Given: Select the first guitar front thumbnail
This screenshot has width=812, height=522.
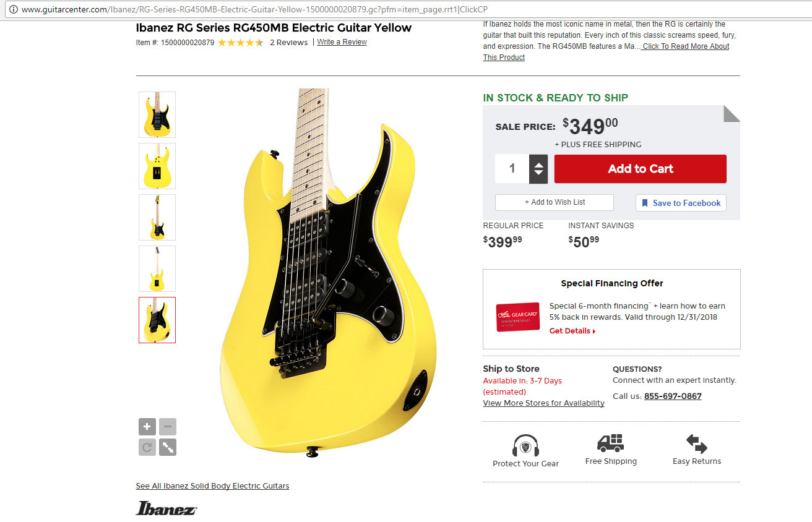Looking at the screenshot, I should point(157,114).
